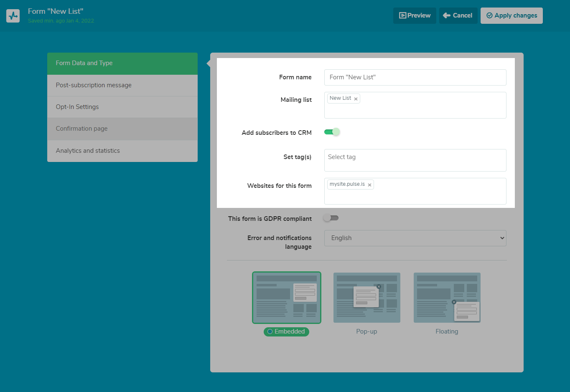Viewport: 570px width, 392px height.
Task: Click the Form name input field
Action: click(x=415, y=77)
